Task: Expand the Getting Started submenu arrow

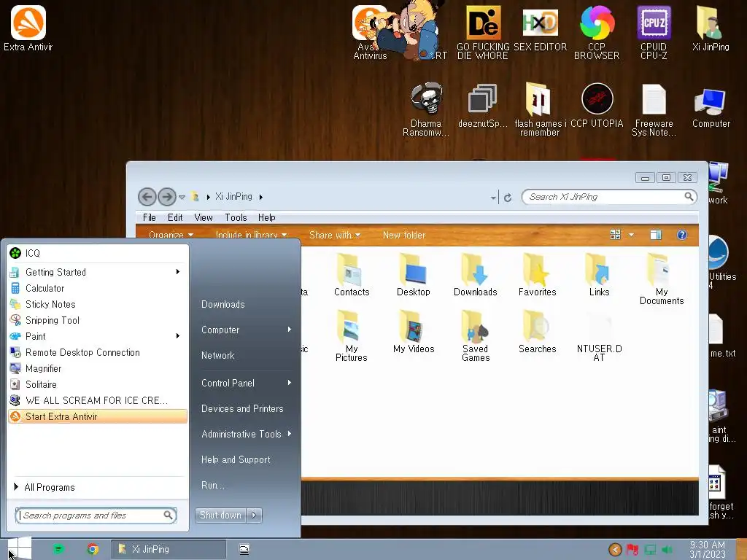Action: [178, 272]
